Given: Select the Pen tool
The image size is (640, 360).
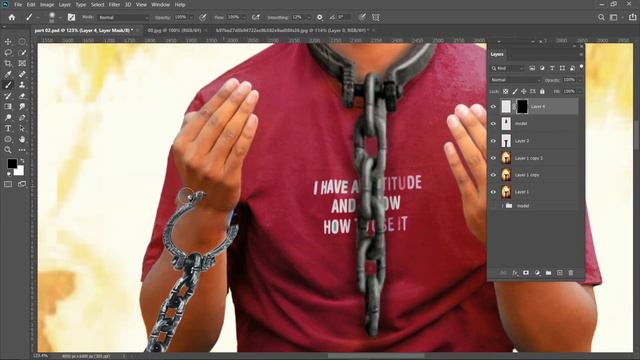Looking at the screenshot, I should (22, 118).
